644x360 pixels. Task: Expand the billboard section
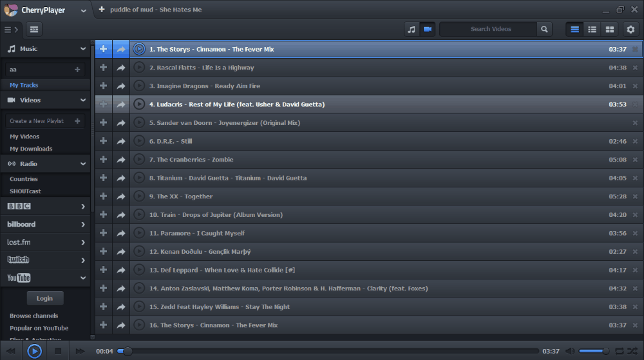tap(83, 225)
